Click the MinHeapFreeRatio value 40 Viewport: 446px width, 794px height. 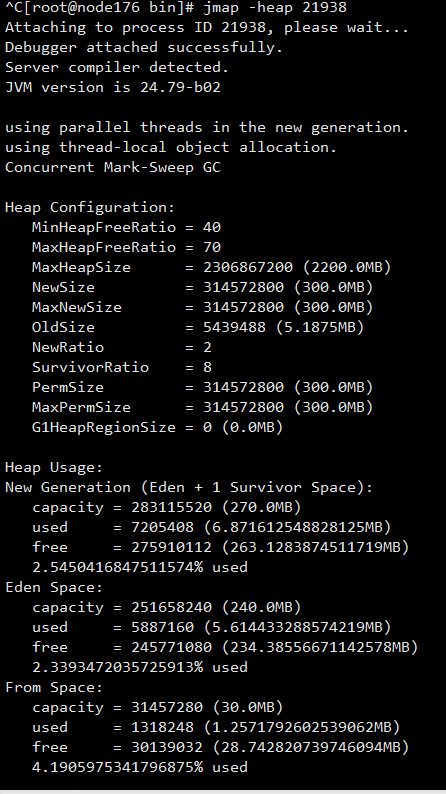click(212, 227)
